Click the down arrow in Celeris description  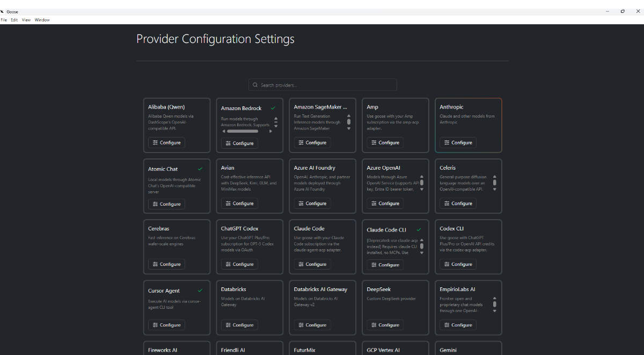point(495,189)
